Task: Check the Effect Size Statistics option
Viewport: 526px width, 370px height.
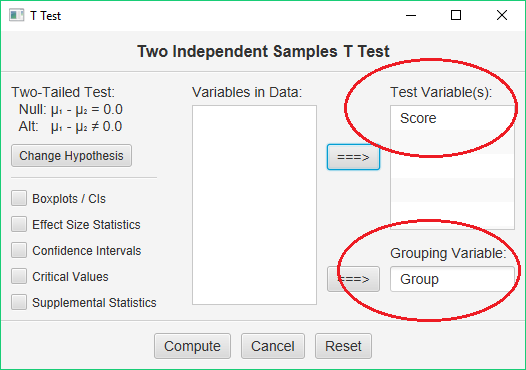Action: [x=19, y=224]
